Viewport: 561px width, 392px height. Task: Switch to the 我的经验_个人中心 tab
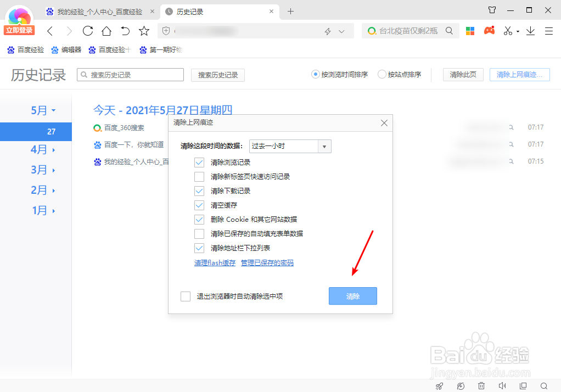click(96, 10)
